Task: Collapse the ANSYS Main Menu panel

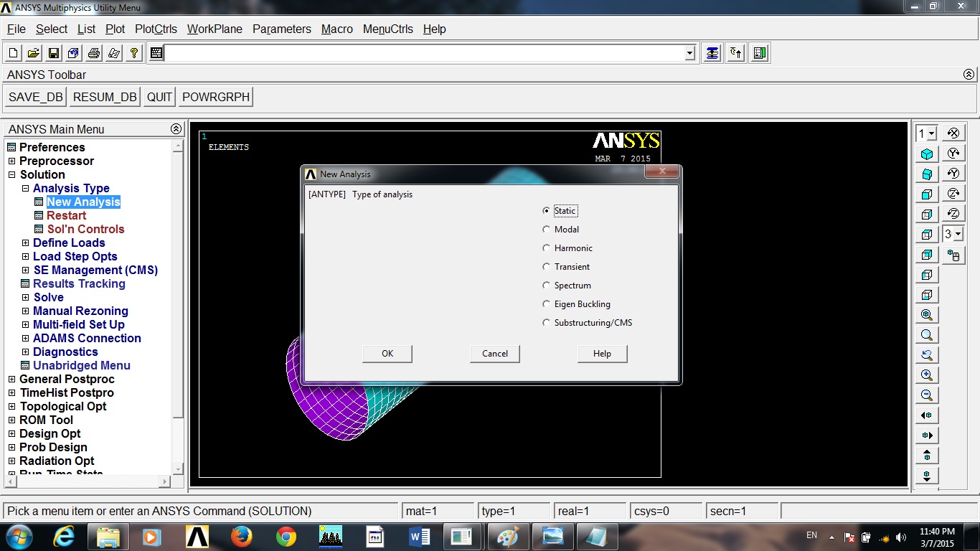Action: (x=176, y=129)
